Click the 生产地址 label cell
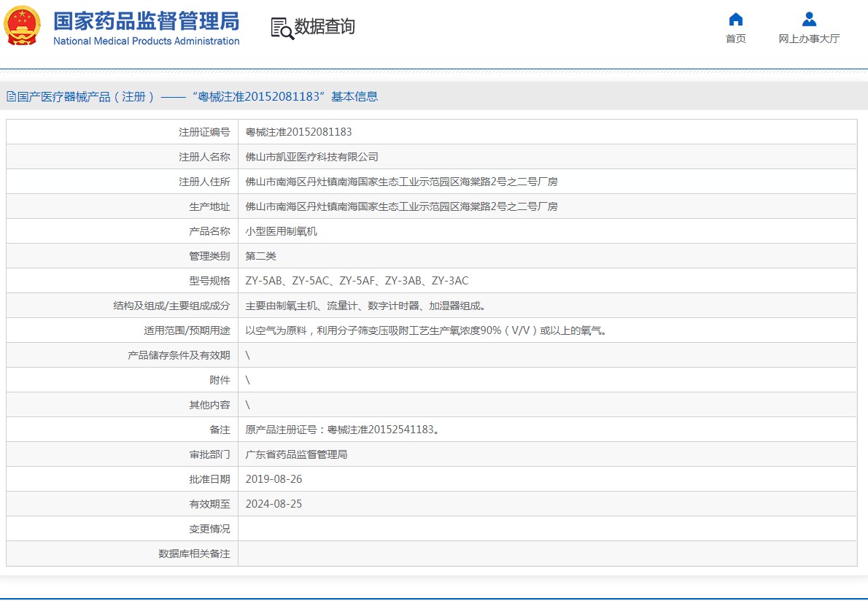 click(122, 206)
